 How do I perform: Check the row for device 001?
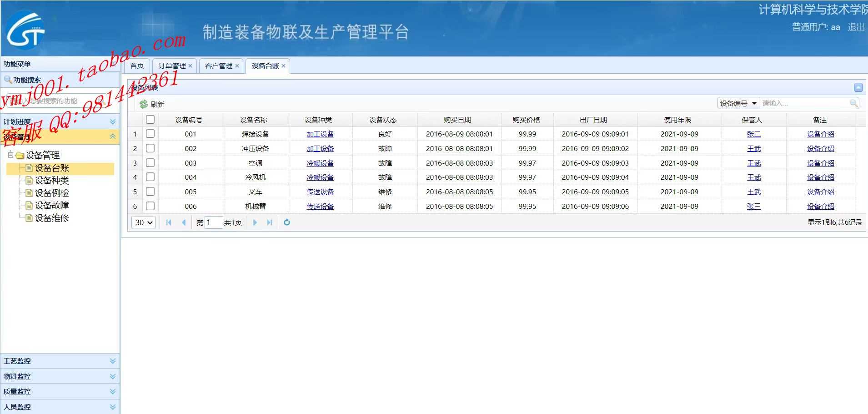tap(150, 134)
